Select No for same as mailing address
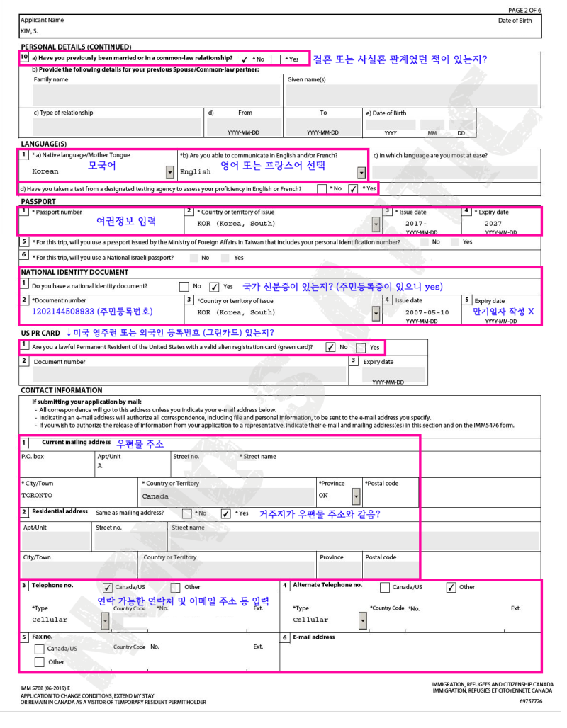567x728 pixels. pyautogui.click(x=187, y=513)
